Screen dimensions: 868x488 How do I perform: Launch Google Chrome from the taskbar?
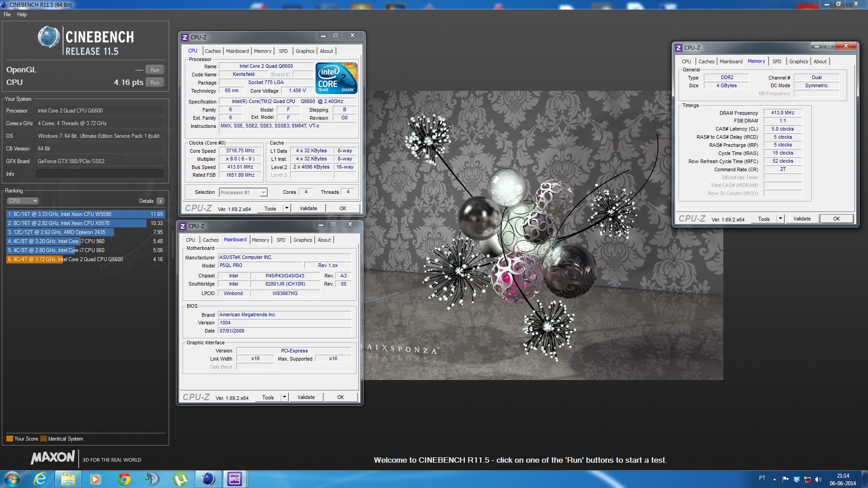coord(124,479)
